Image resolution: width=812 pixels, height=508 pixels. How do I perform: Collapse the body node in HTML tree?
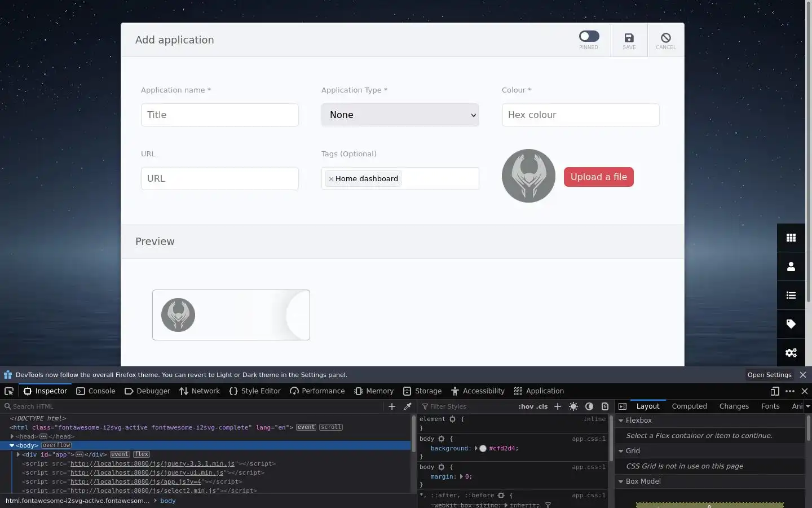[x=12, y=445]
